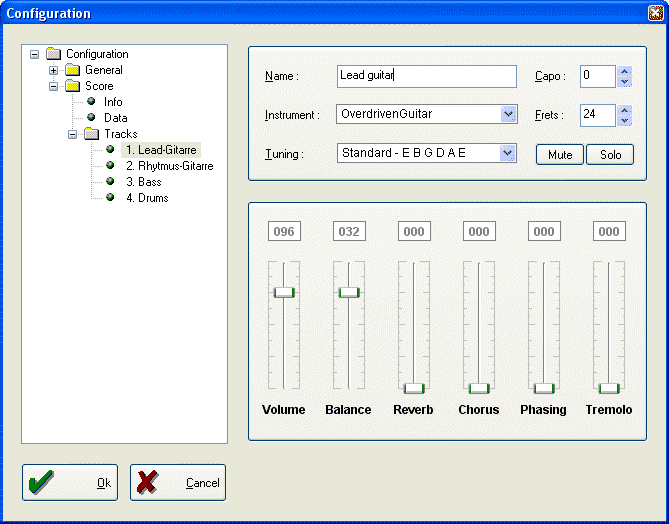Click the General folder icon in tree

click(x=73, y=70)
